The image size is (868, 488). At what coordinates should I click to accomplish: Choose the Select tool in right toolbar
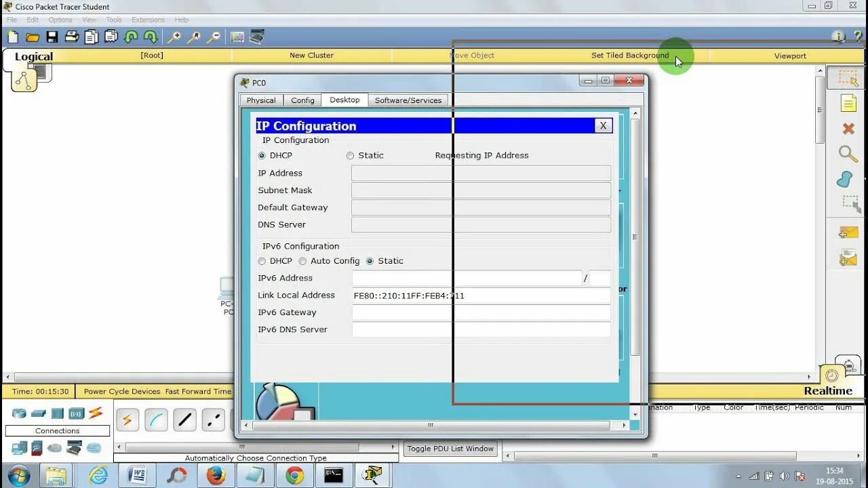click(x=848, y=77)
